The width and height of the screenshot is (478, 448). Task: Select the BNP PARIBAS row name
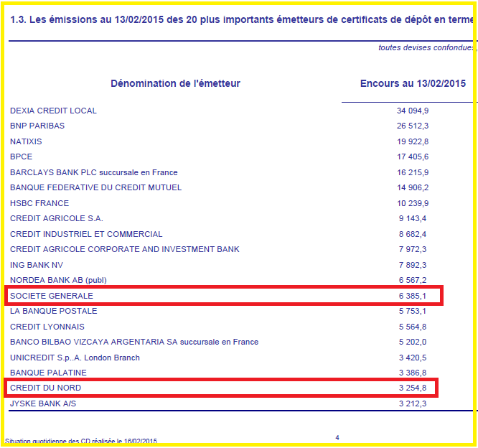click(37, 126)
